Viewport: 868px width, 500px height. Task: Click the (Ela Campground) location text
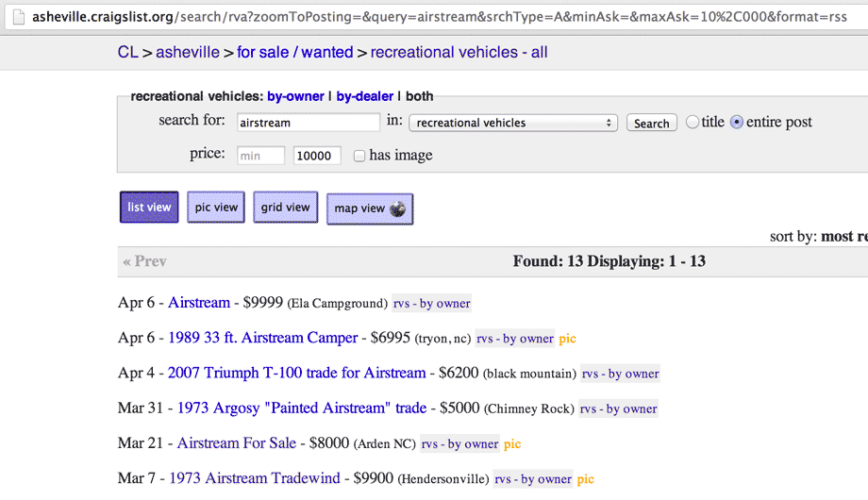(337, 304)
